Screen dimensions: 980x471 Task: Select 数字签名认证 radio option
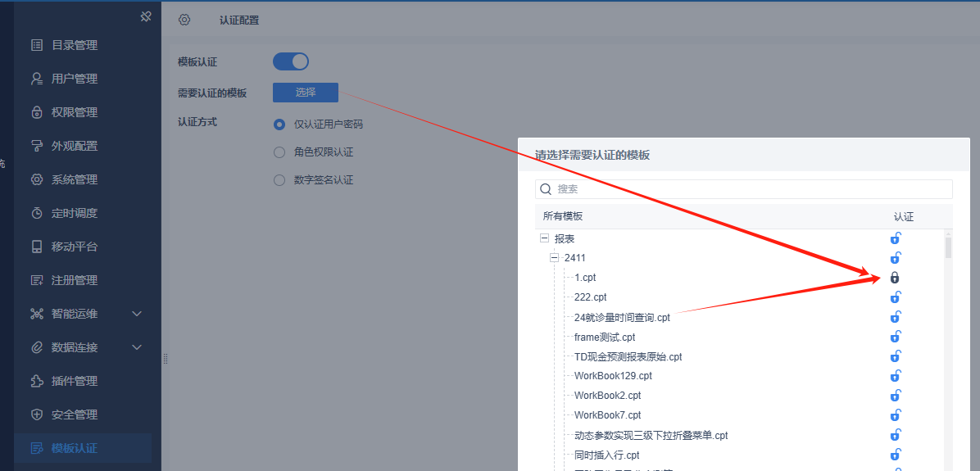279,180
